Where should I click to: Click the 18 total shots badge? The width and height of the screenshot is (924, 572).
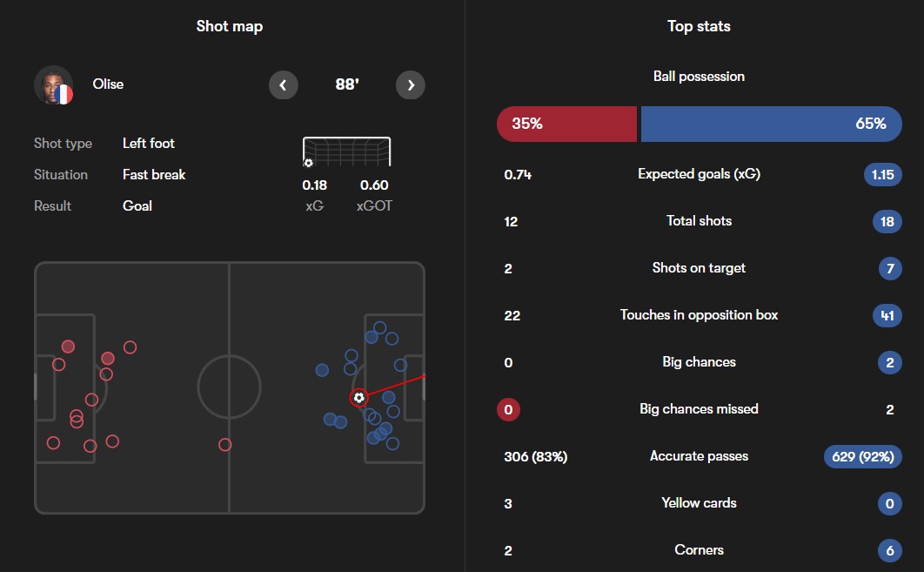point(887,222)
